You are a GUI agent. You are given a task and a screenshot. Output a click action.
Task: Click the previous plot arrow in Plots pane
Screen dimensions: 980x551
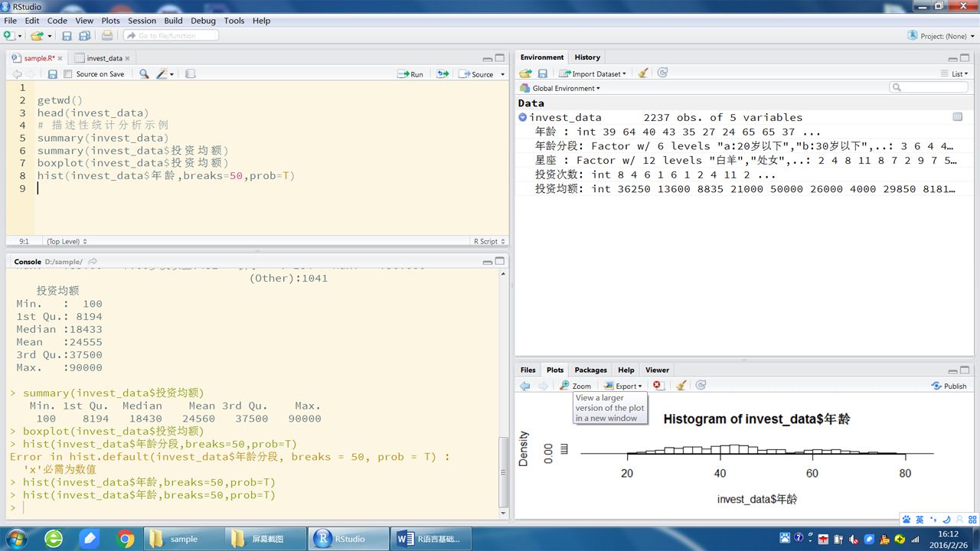pyautogui.click(x=524, y=386)
